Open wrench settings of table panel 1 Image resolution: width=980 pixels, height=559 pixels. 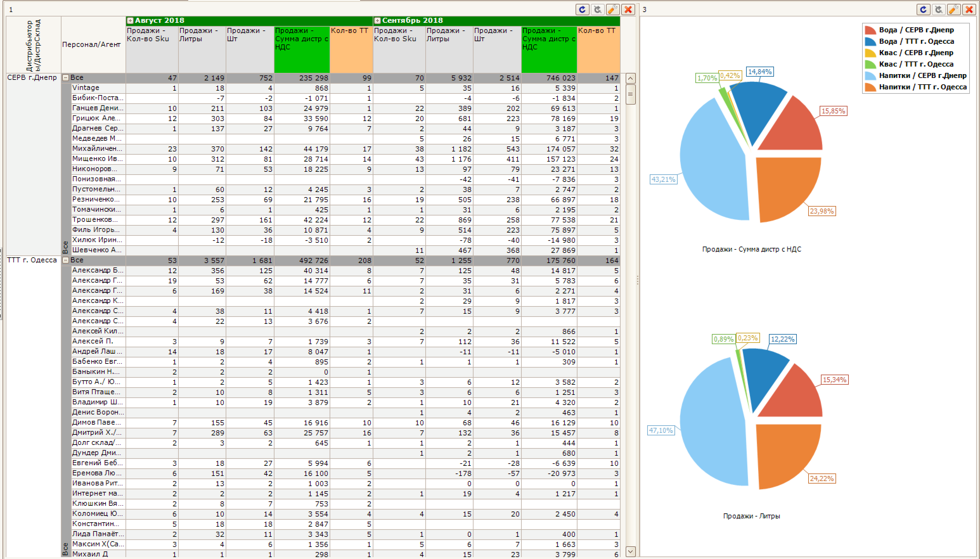point(613,9)
